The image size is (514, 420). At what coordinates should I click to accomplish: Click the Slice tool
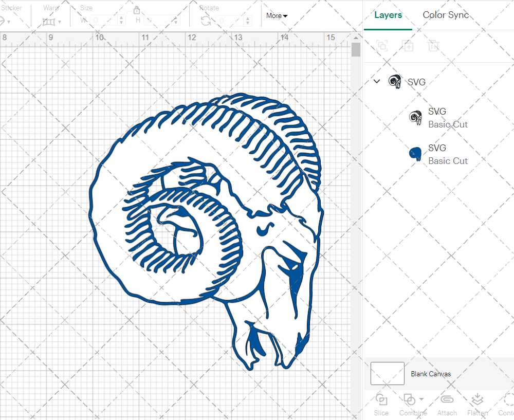[x=381, y=405]
